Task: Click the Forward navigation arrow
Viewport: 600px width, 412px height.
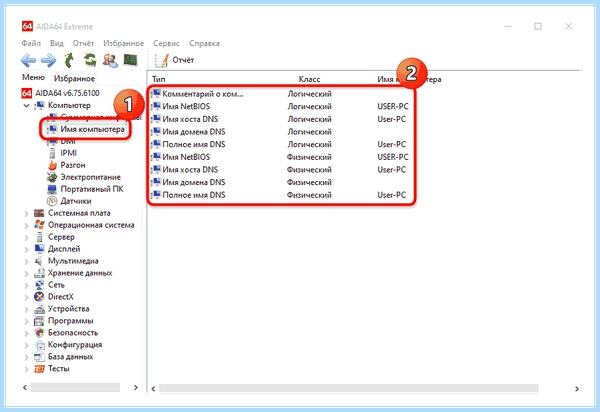Action: pyautogui.click(x=48, y=60)
